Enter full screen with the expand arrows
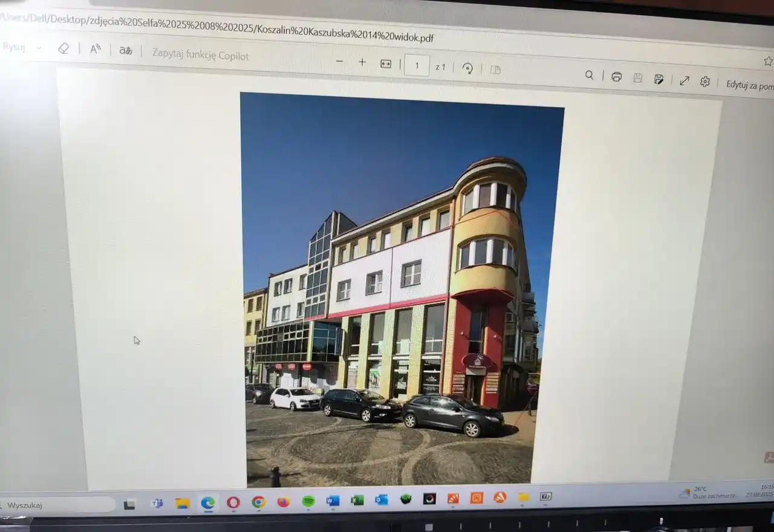 (x=685, y=80)
